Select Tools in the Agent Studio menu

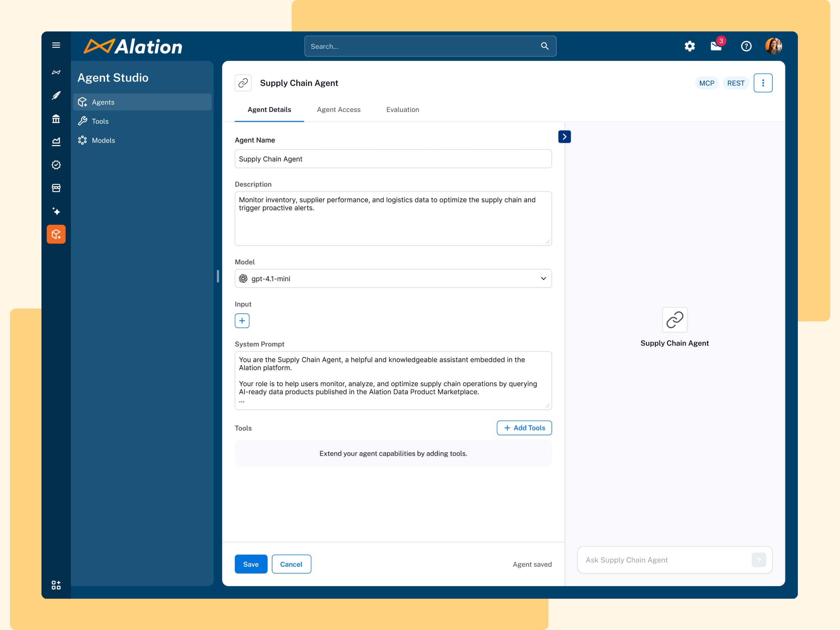coord(100,121)
